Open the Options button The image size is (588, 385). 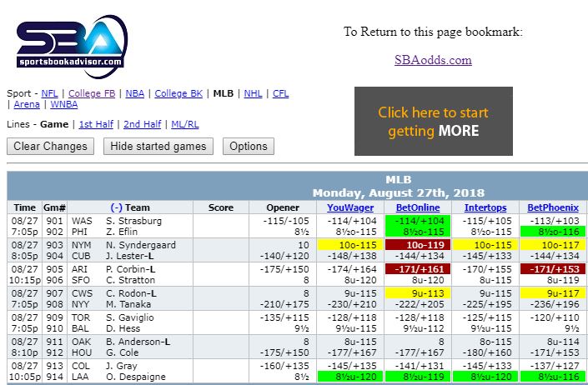[249, 146]
